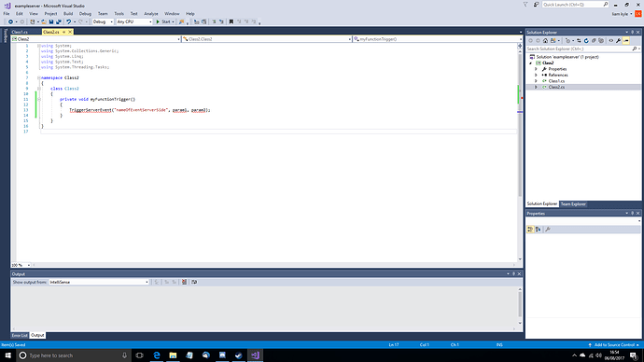Open the Toolbox side tab

point(5,35)
